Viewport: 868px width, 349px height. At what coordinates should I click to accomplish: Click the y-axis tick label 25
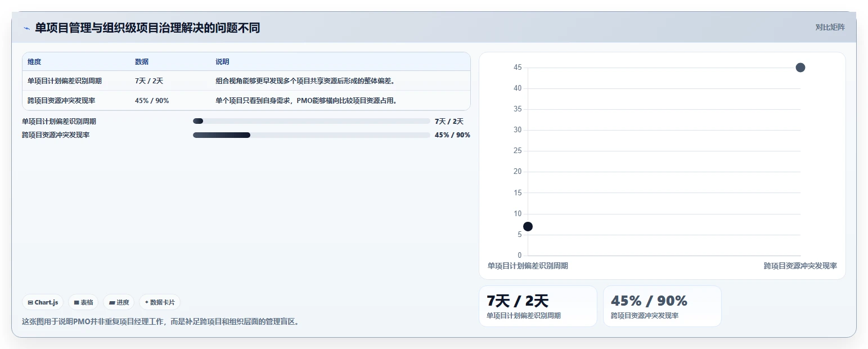518,151
